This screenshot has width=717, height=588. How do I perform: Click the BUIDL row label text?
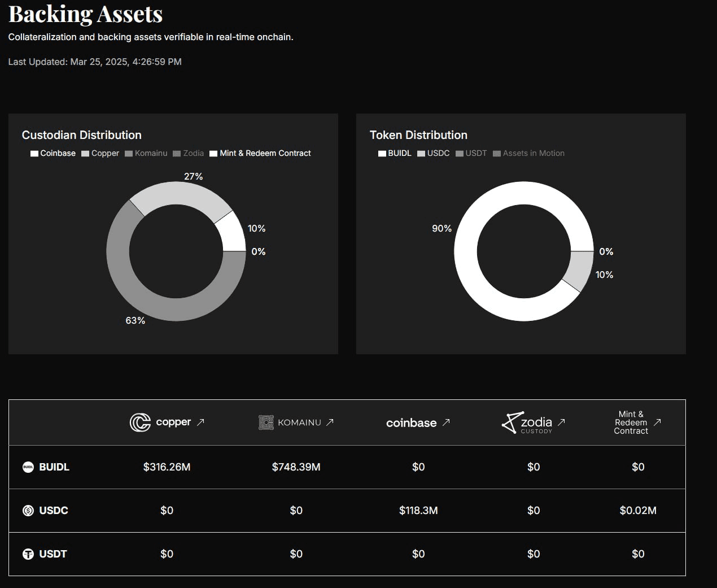(x=54, y=467)
